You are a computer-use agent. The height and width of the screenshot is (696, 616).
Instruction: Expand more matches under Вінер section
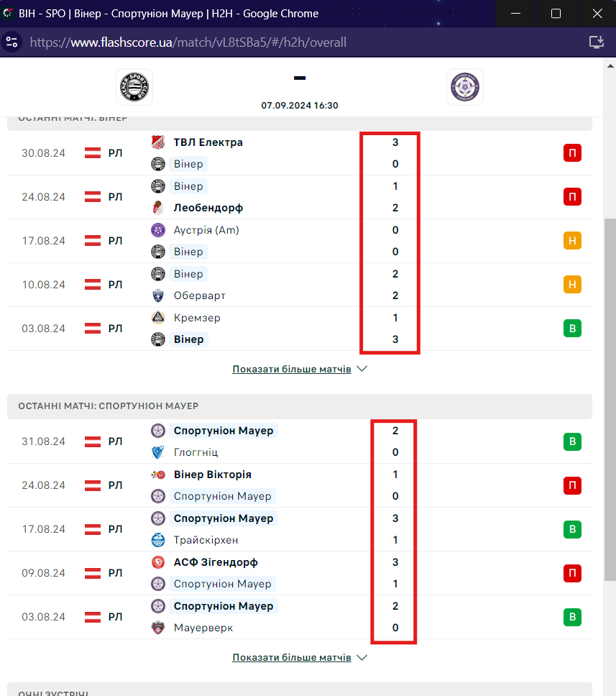click(x=292, y=370)
